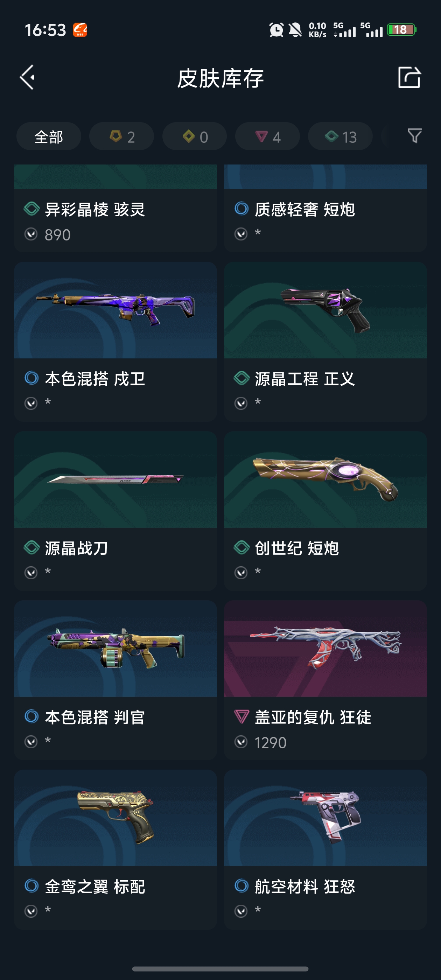Select the 本色混搭 判官 skin image

pos(115,649)
